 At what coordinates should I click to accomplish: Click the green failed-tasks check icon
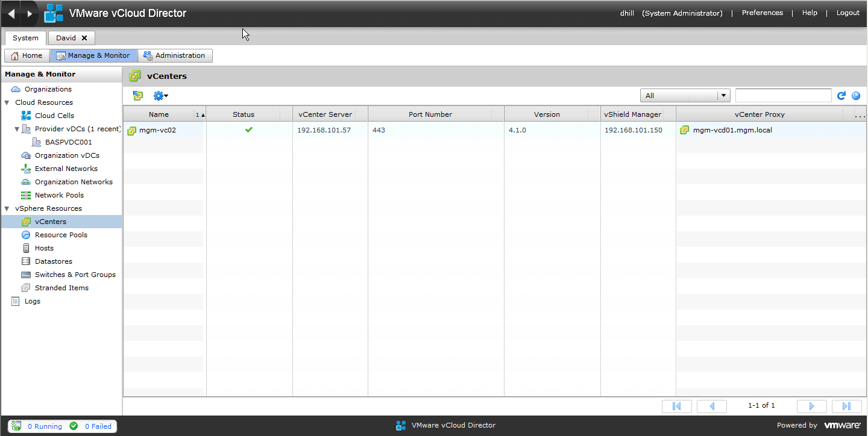pos(74,426)
